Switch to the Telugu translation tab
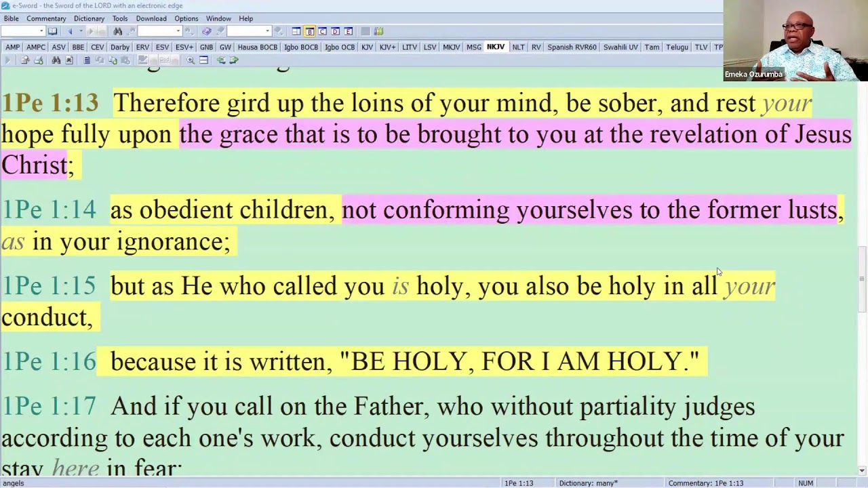This screenshot has width=868, height=488. (x=677, y=47)
